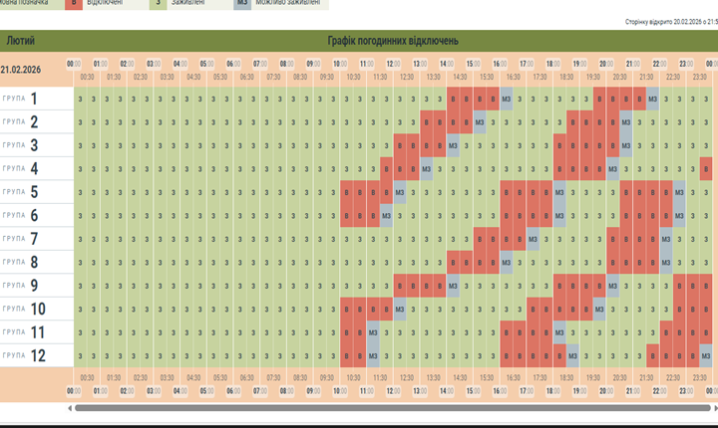Click the "Сторінку відкрито" timestamp text
This screenshot has height=428, width=718.
tap(670, 21)
